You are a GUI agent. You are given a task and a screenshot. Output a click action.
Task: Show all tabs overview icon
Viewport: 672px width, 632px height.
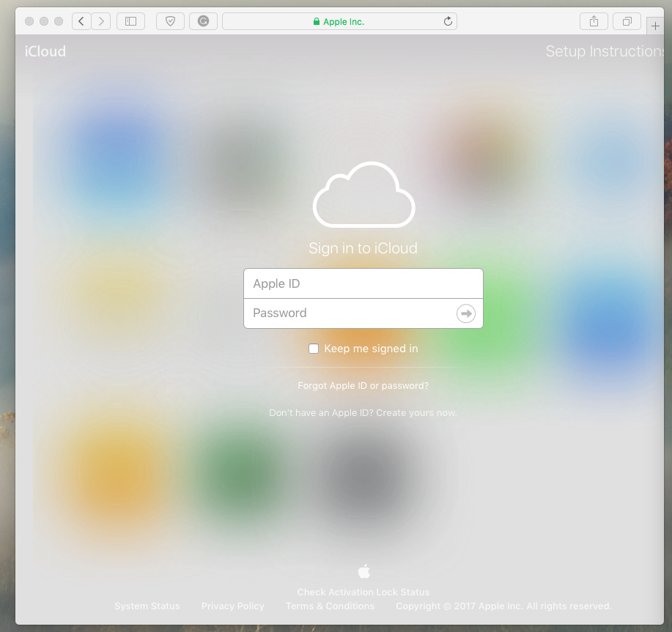[x=627, y=21]
